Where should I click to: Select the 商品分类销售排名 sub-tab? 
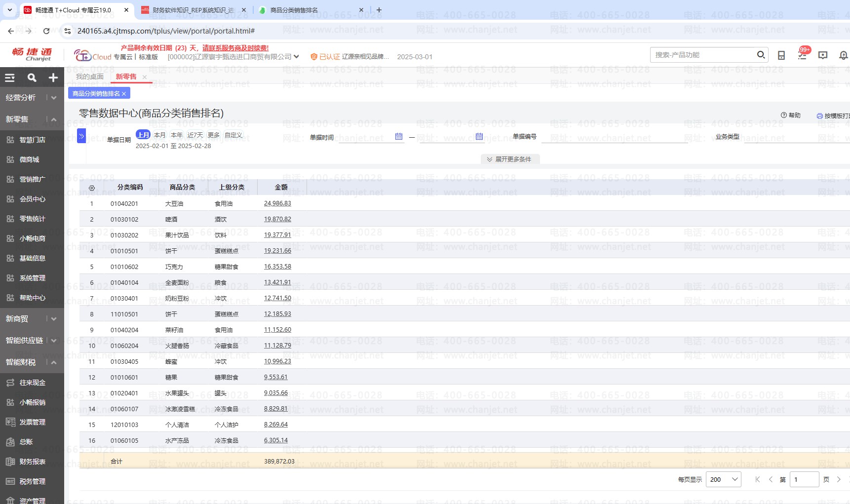(x=96, y=93)
